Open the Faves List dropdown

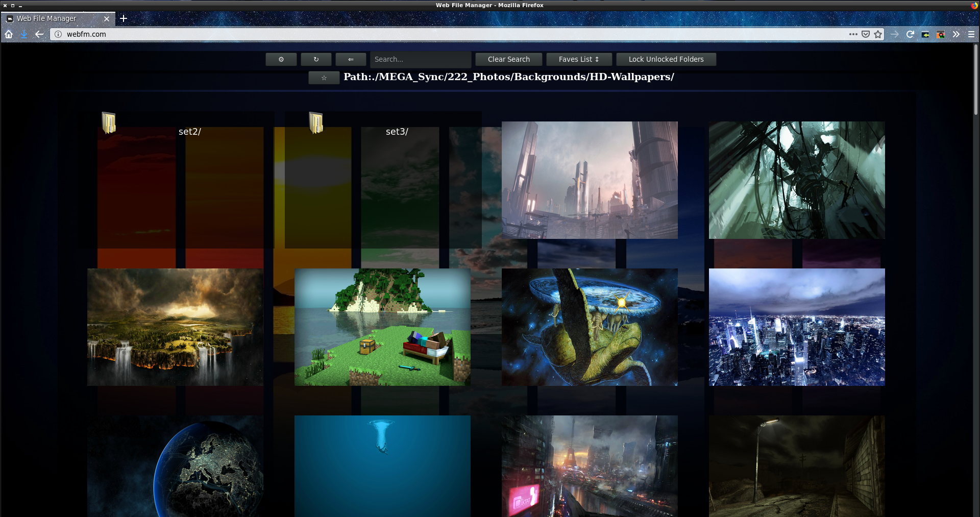pyautogui.click(x=579, y=59)
